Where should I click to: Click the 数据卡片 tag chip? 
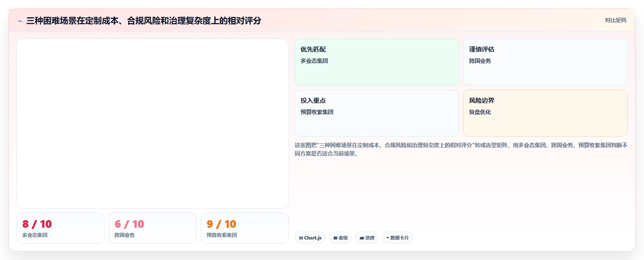[x=398, y=238]
